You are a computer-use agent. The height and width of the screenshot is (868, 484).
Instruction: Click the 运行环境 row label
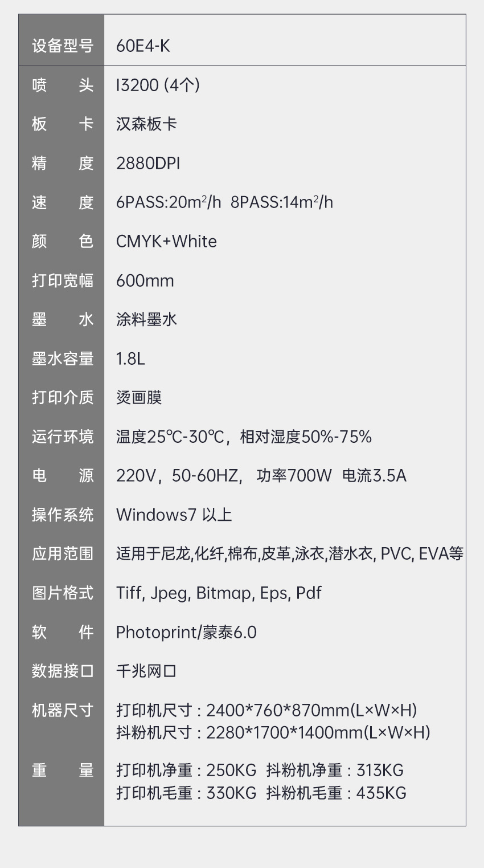62,437
